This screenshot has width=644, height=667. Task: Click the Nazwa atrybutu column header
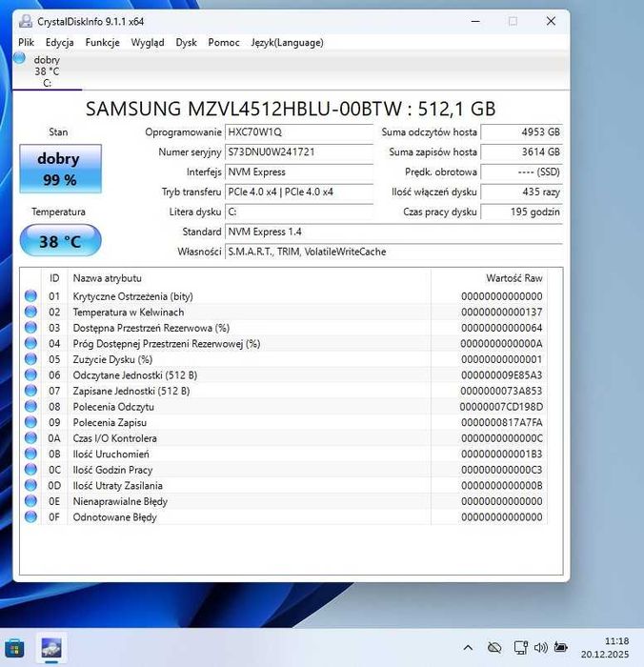coord(250,278)
